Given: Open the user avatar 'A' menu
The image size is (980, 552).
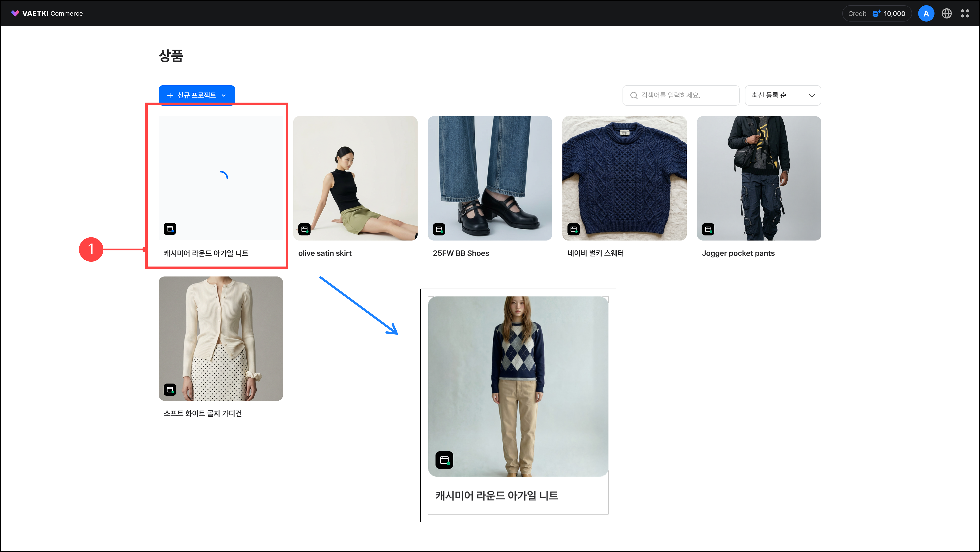Looking at the screenshot, I should pos(926,13).
